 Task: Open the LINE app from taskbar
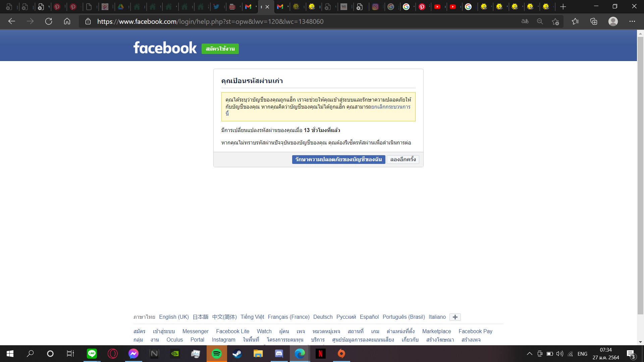pos(92,354)
